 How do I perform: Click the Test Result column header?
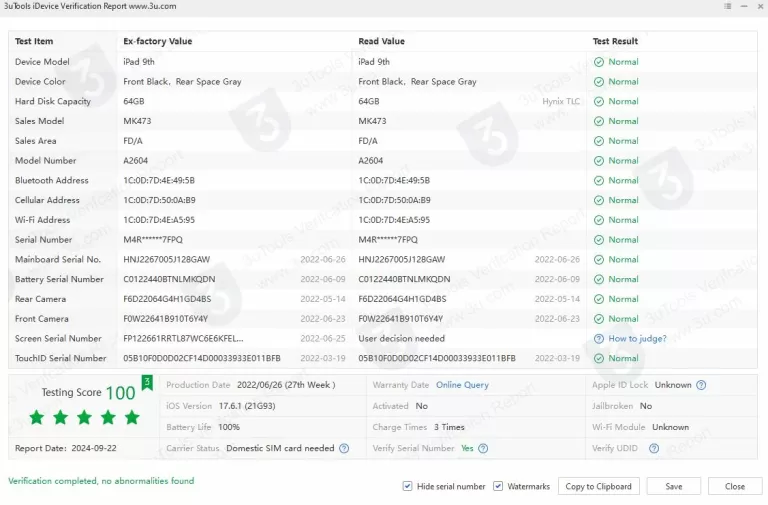(x=615, y=41)
